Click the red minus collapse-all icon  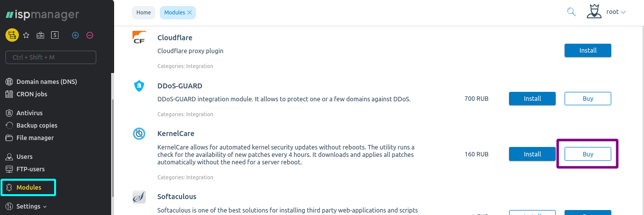click(x=90, y=35)
